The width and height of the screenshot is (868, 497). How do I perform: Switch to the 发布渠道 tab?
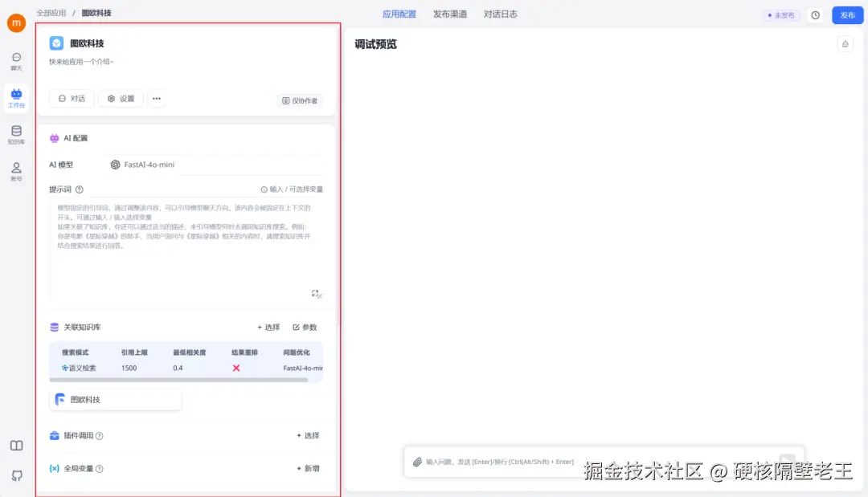tap(450, 14)
